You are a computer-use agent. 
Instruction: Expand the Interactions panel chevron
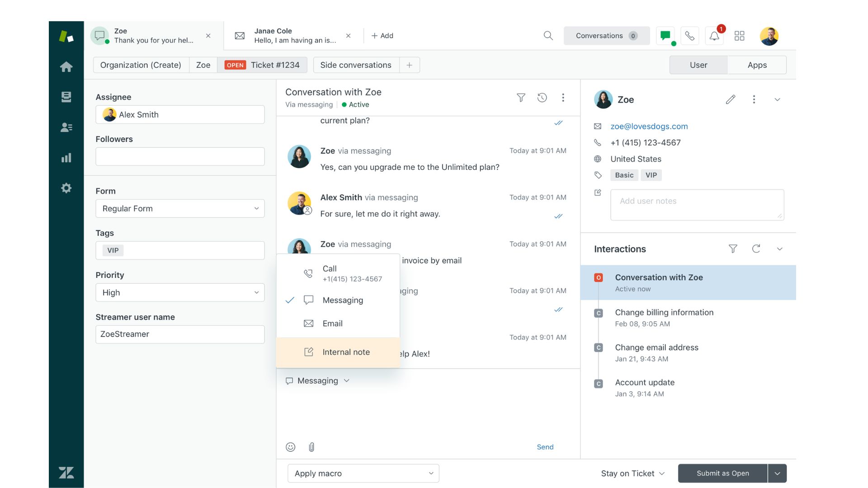[x=780, y=249]
